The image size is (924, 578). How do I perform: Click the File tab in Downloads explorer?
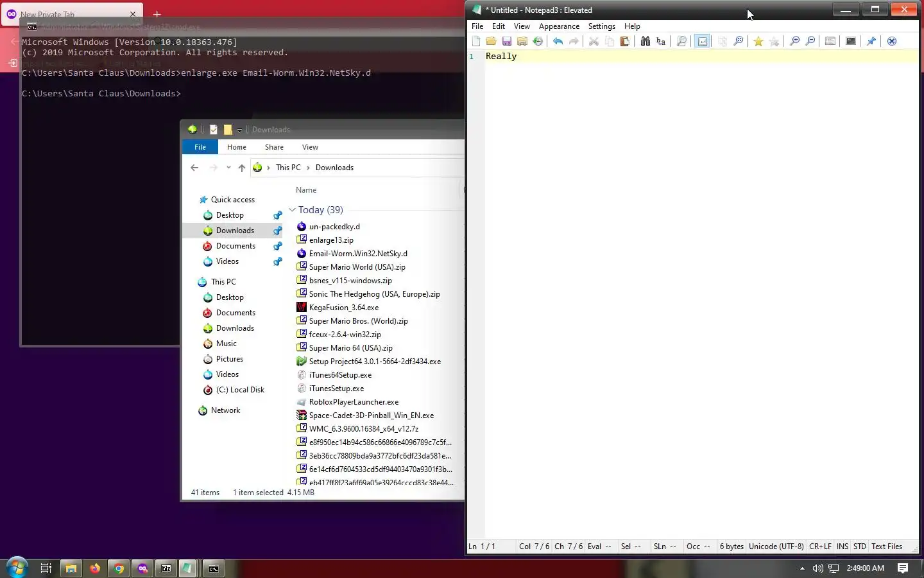tap(200, 147)
